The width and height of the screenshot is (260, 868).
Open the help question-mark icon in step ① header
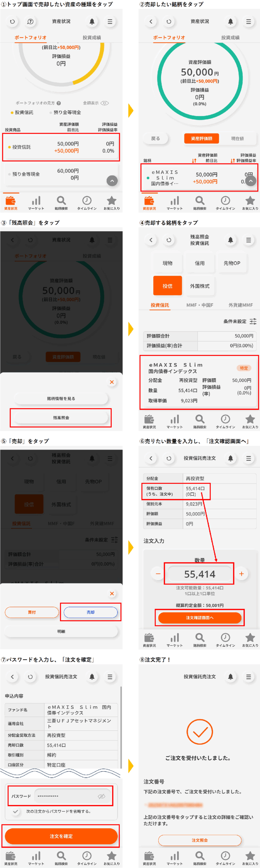coord(30,21)
